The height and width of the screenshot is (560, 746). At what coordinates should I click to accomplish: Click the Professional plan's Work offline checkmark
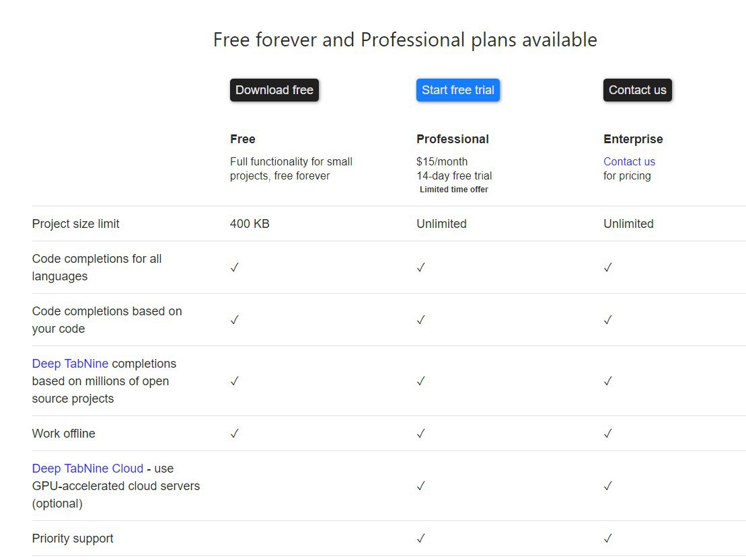[420, 434]
